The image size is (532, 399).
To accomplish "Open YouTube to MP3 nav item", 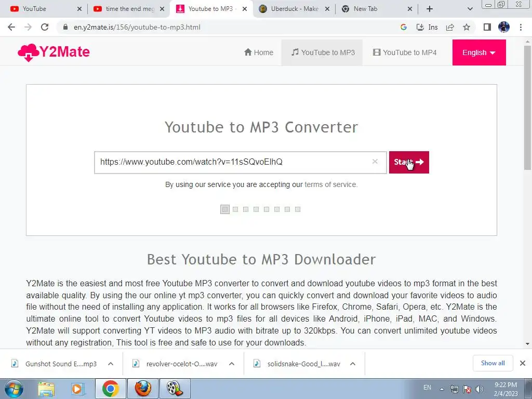I will click(x=322, y=52).
